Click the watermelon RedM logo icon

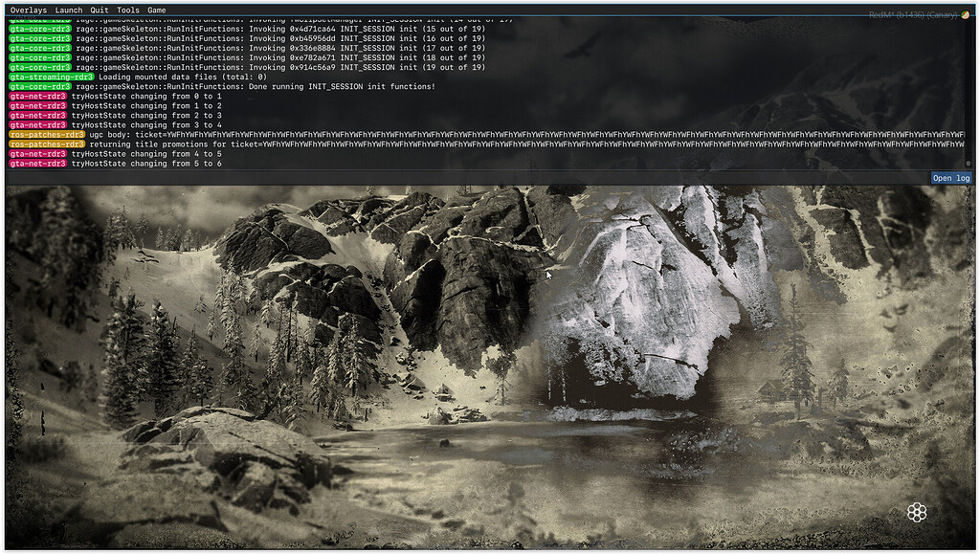pos(963,16)
